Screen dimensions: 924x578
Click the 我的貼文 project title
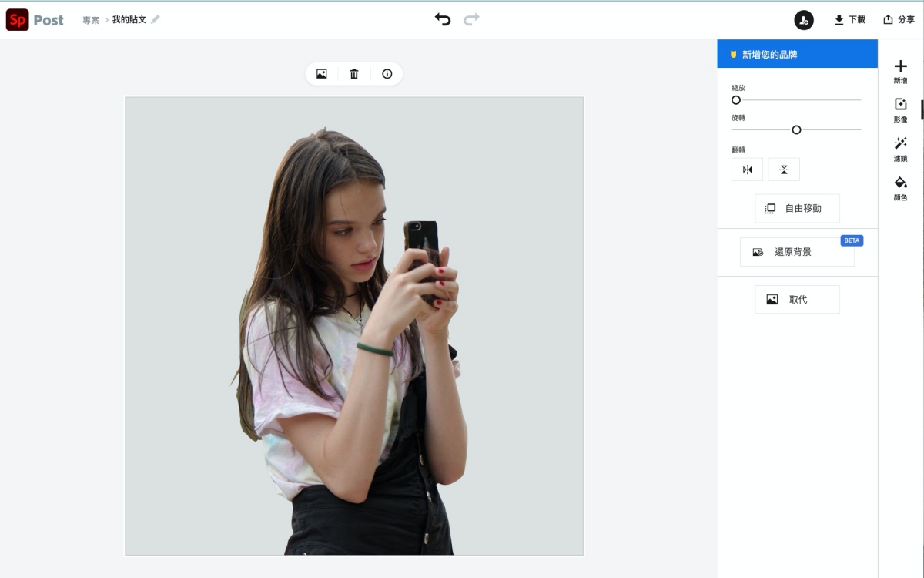129,20
